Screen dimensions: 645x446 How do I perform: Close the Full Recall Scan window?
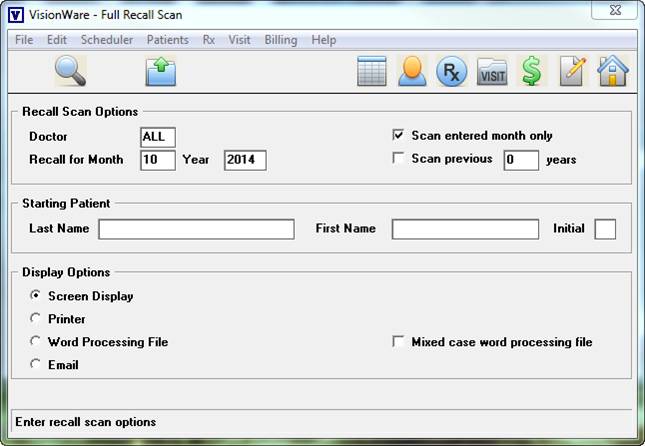point(615,10)
